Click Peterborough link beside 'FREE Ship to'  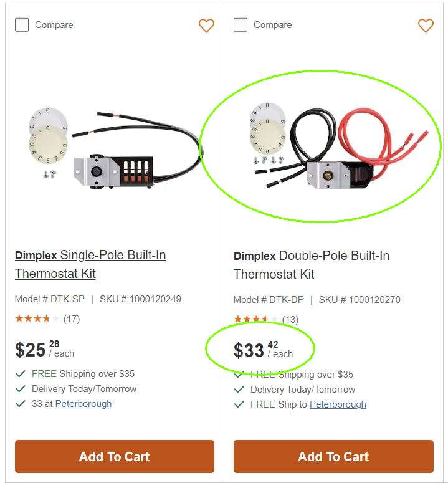click(338, 404)
